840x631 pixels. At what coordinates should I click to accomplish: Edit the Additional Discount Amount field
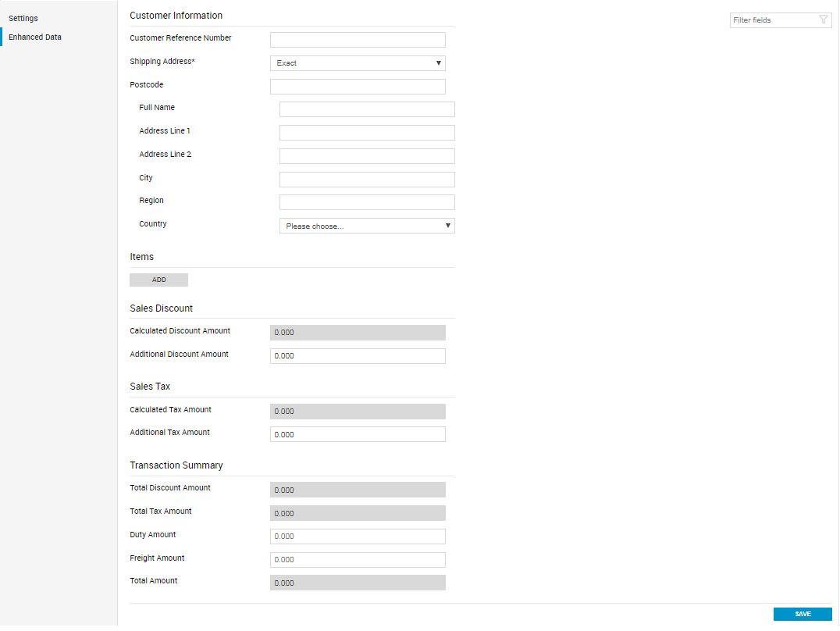(x=358, y=356)
